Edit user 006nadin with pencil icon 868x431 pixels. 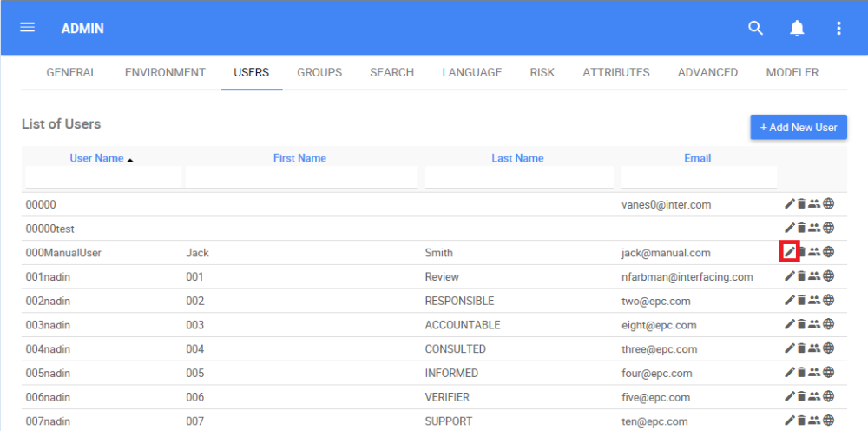coord(789,397)
